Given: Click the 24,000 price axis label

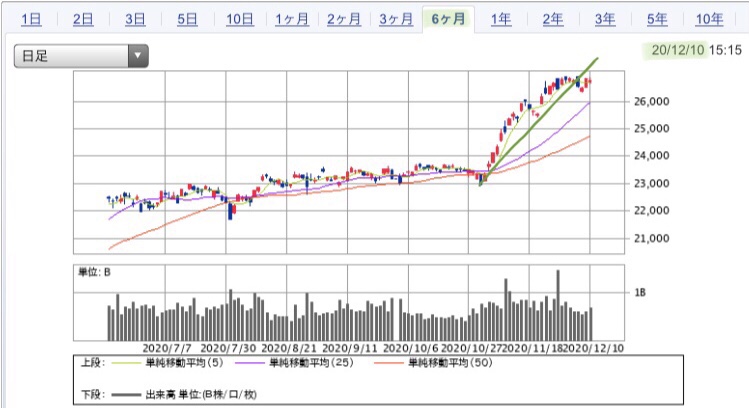Looking at the screenshot, I should tap(652, 156).
